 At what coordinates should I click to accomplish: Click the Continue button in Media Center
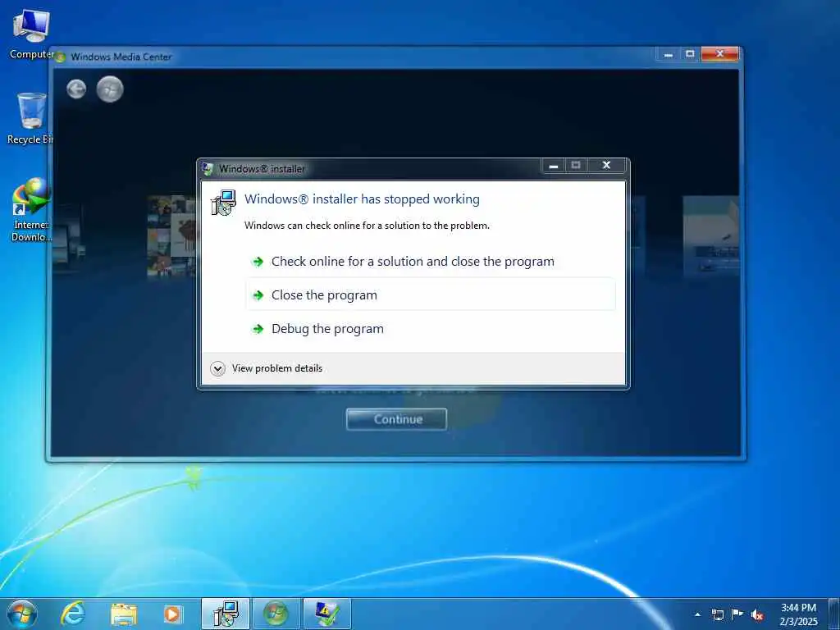(x=396, y=419)
